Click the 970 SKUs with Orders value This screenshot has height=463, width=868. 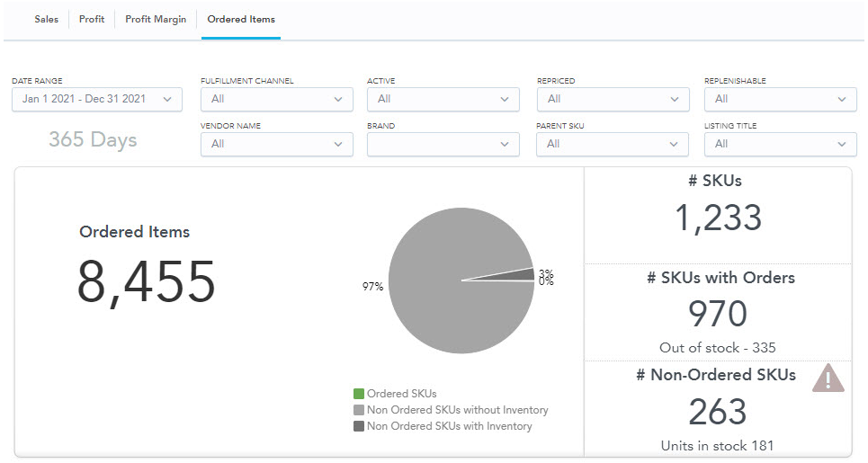point(718,314)
